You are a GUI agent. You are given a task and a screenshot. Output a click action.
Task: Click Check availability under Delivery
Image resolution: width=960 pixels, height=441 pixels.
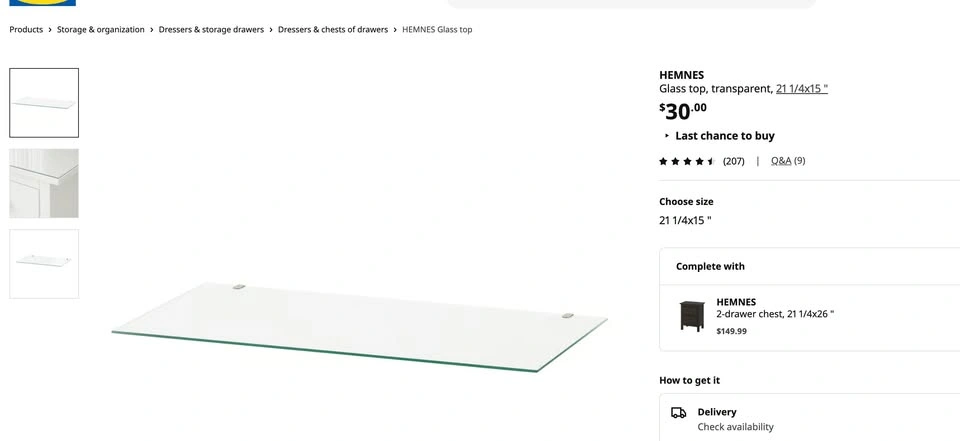(x=735, y=427)
